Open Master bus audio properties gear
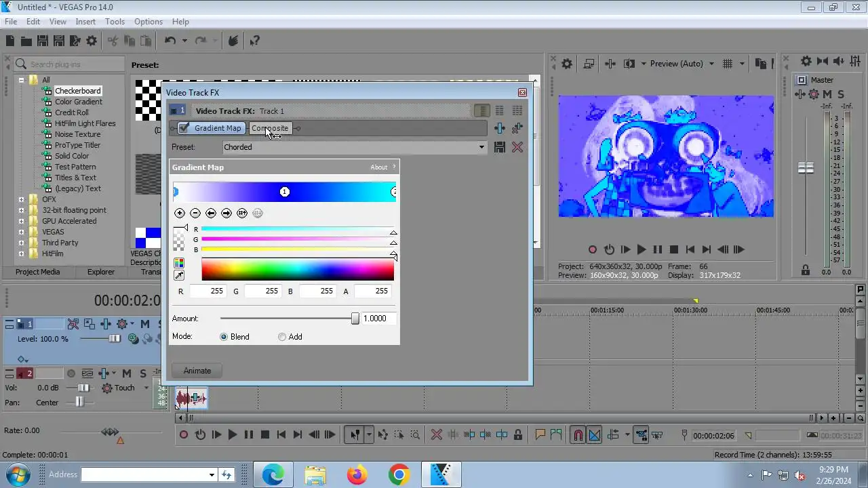This screenshot has width=868, height=488. click(806, 62)
